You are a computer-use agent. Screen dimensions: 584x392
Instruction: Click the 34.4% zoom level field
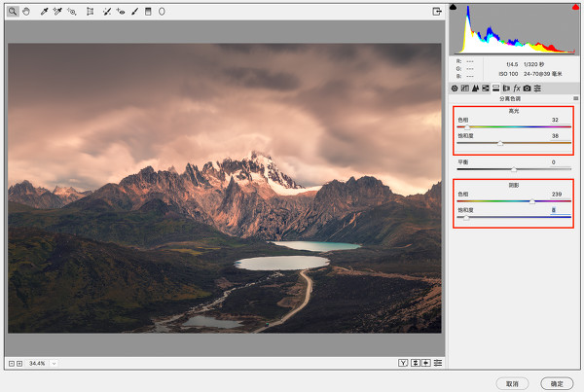coord(37,364)
